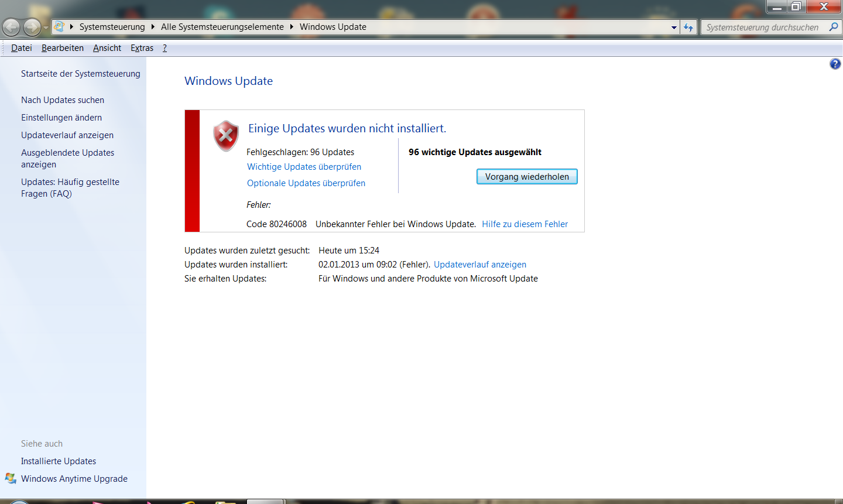Select Systemsteuerung in the breadcrumb
Screen dimensions: 843x504
(x=112, y=27)
